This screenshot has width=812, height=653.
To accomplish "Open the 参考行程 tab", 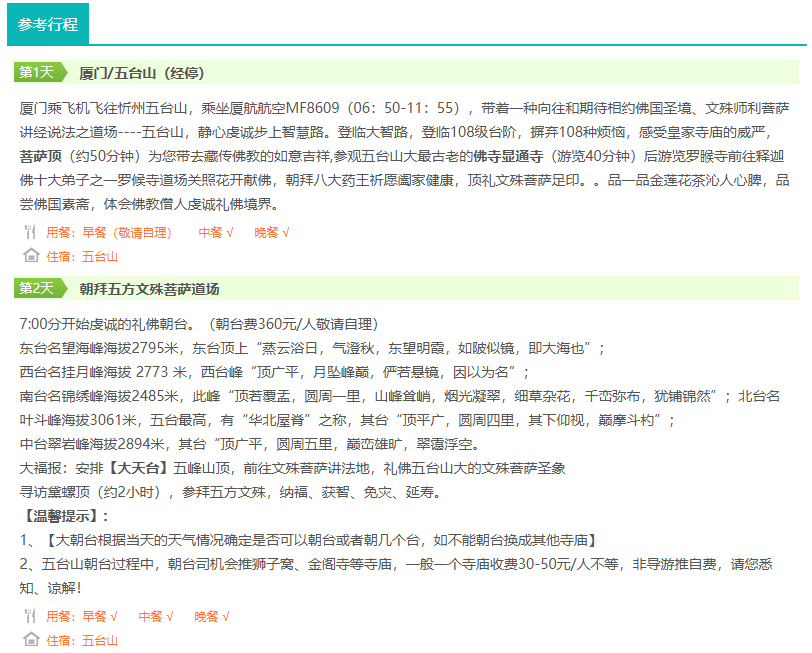I will [48, 24].
